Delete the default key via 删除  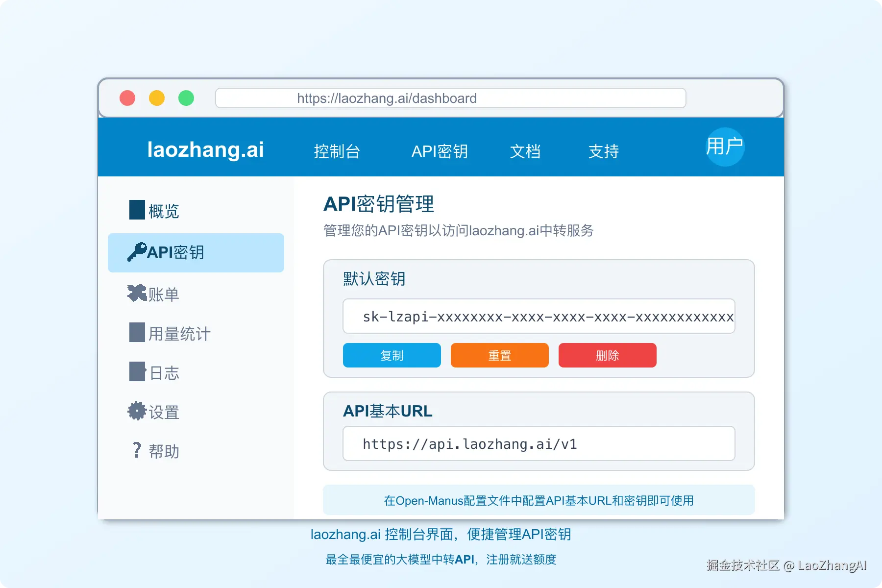[x=607, y=355]
